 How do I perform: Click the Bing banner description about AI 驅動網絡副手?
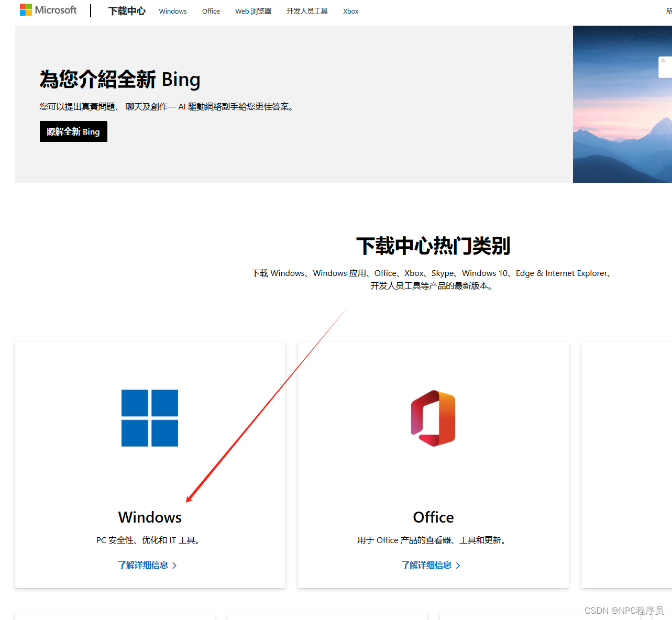pos(168,106)
